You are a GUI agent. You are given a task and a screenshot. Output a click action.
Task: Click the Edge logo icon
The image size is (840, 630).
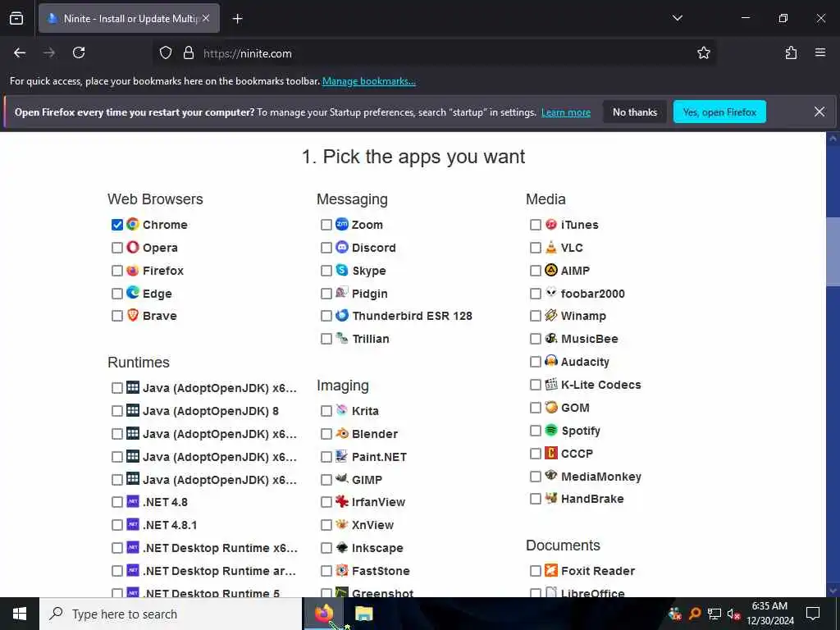tap(132, 293)
